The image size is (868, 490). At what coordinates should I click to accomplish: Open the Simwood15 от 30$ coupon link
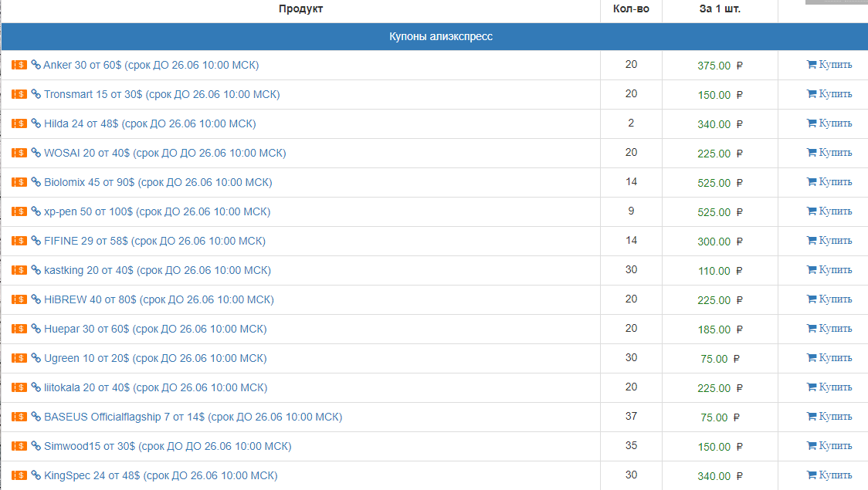click(x=168, y=446)
